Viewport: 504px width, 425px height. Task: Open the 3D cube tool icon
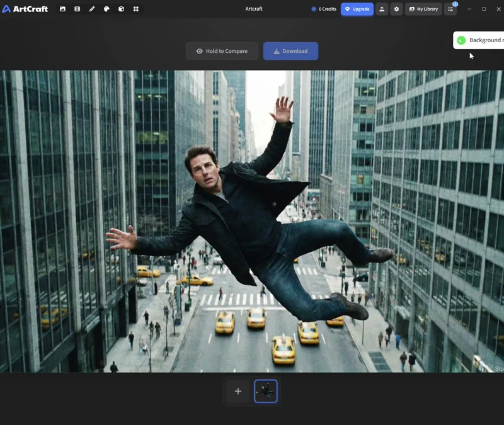pyautogui.click(x=121, y=9)
